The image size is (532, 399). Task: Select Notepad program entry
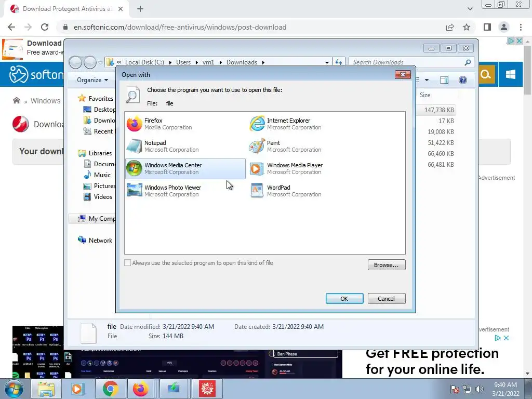pos(185,146)
